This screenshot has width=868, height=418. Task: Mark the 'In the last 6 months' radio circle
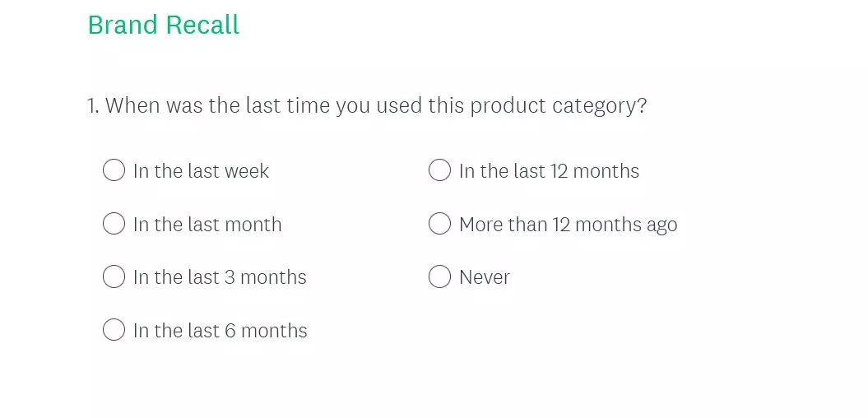[x=114, y=330]
